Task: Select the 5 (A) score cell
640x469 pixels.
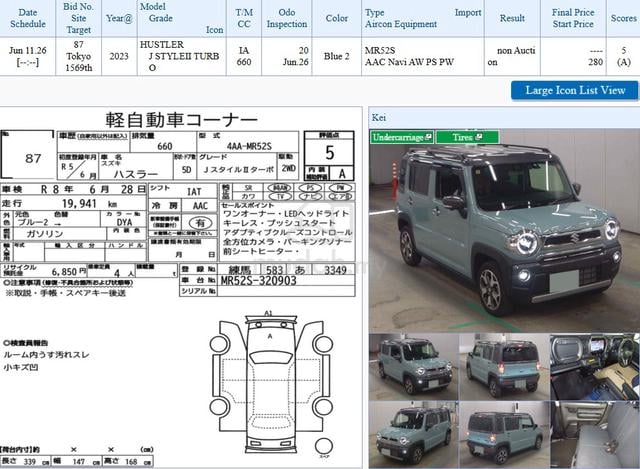Action: tap(623, 56)
